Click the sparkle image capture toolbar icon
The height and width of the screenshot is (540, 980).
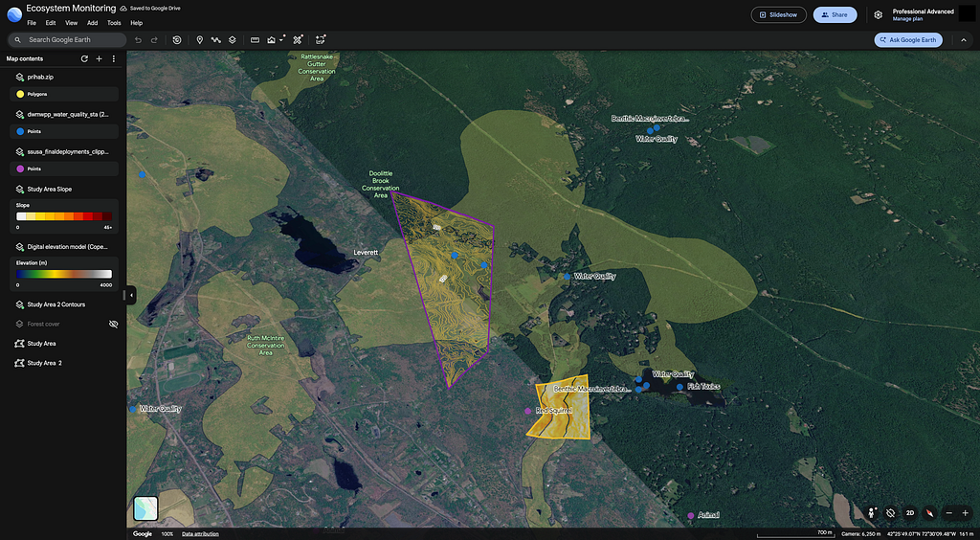point(321,40)
